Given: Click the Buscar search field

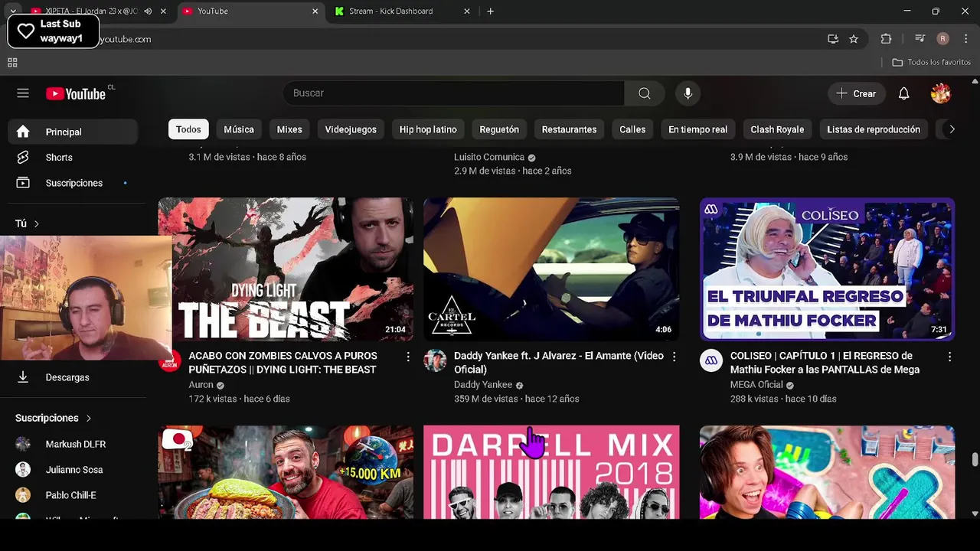Looking at the screenshot, I should (454, 93).
